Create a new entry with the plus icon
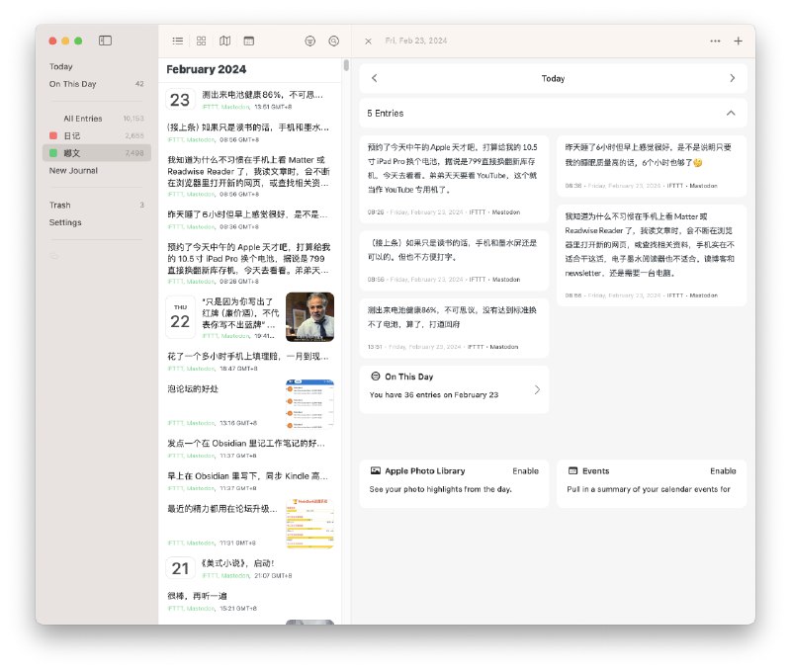The height and width of the screenshot is (672, 791). tap(738, 41)
